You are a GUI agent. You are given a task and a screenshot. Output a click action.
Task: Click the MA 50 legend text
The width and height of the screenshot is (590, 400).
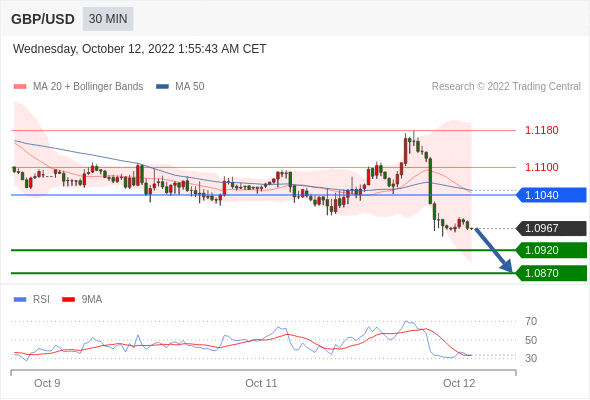point(190,87)
